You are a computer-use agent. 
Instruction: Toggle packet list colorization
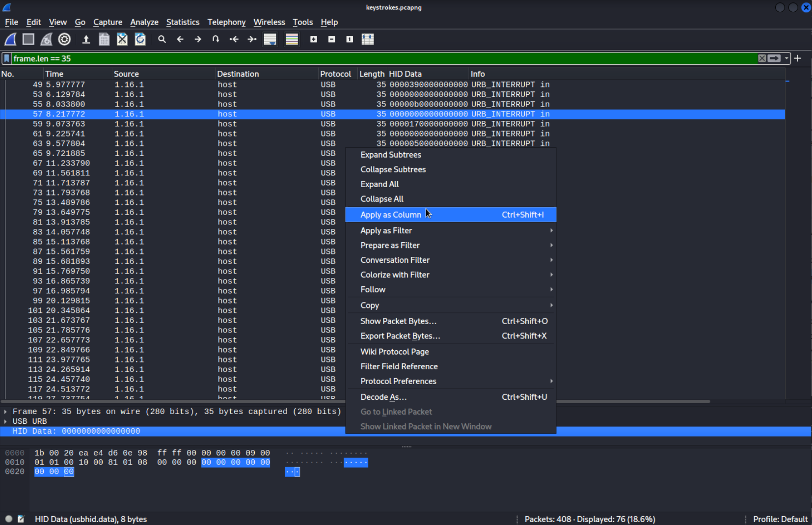(292, 39)
